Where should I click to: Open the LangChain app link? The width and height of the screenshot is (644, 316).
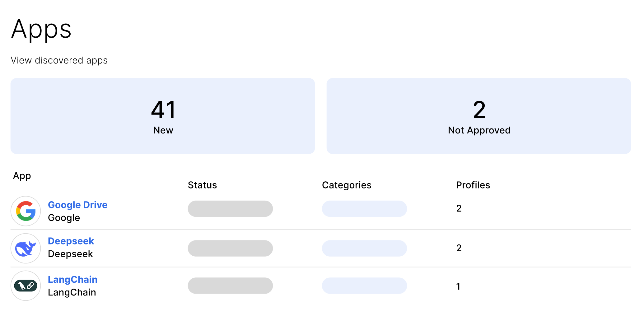click(72, 279)
